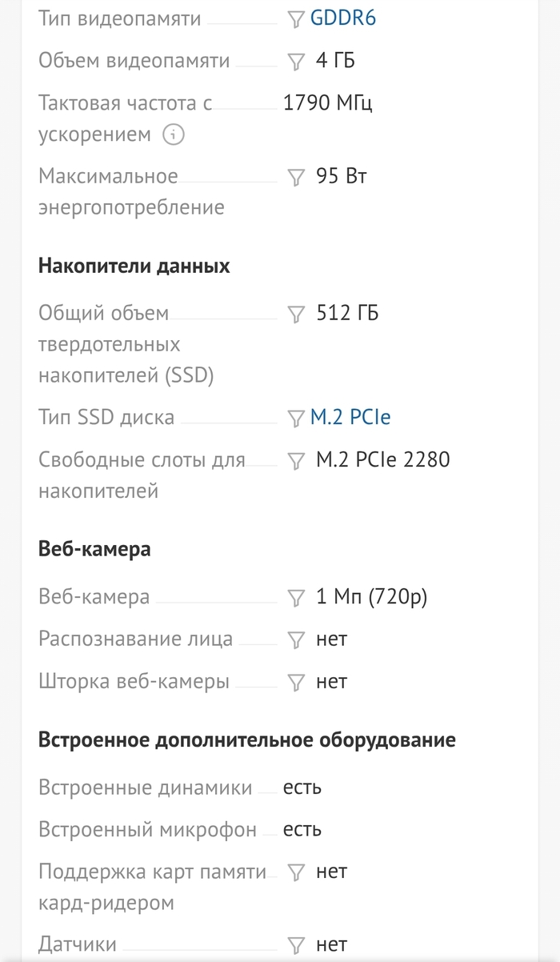The image size is (560, 962).
Task: Click filter icon in Датчики row
Action: (x=296, y=946)
